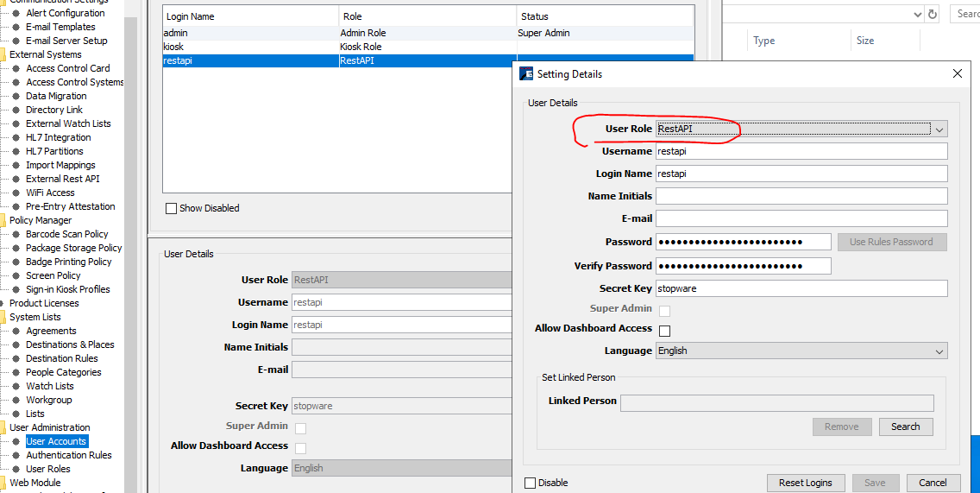Click the gear icon next to Watch Lists
This screenshot has height=493, width=980.
(x=16, y=386)
